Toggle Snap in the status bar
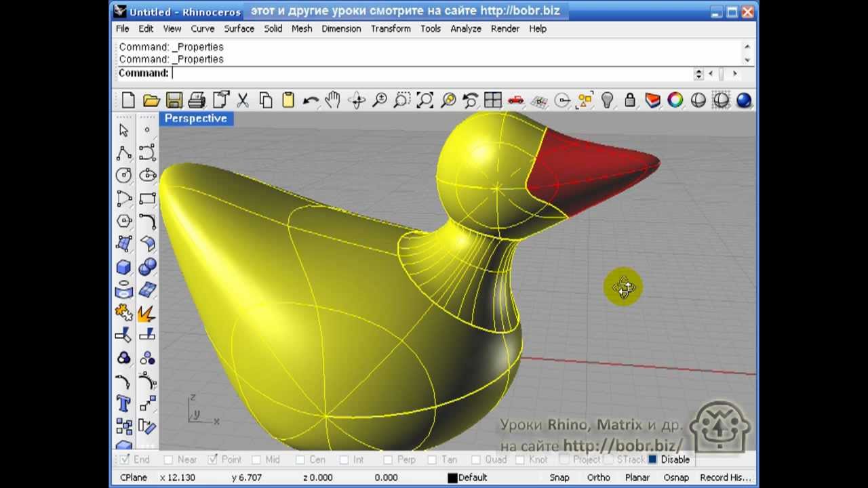 pos(559,477)
